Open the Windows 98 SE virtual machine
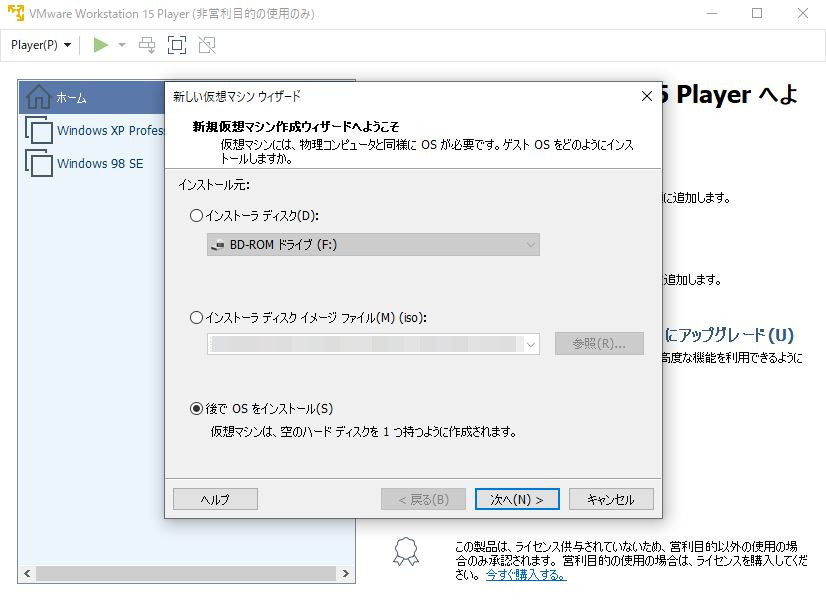 [x=85, y=162]
